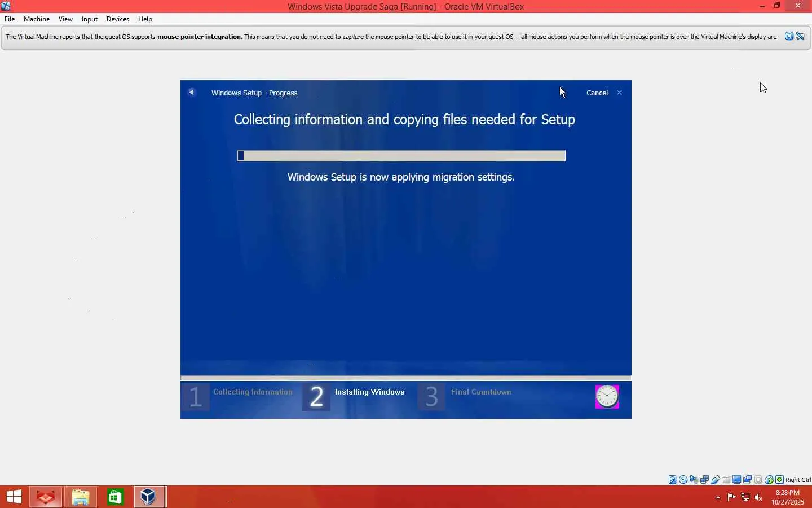812x508 pixels.
Task: Click the VirtualBox icon in the title bar
Action: point(6,6)
